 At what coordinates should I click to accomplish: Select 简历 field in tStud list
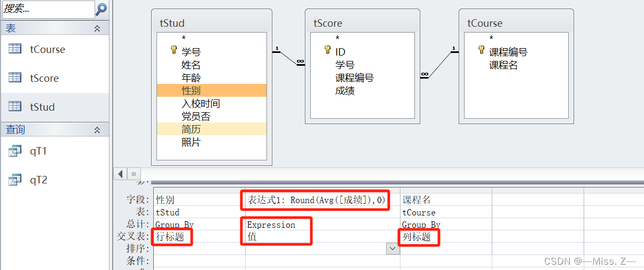click(x=211, y=129)
